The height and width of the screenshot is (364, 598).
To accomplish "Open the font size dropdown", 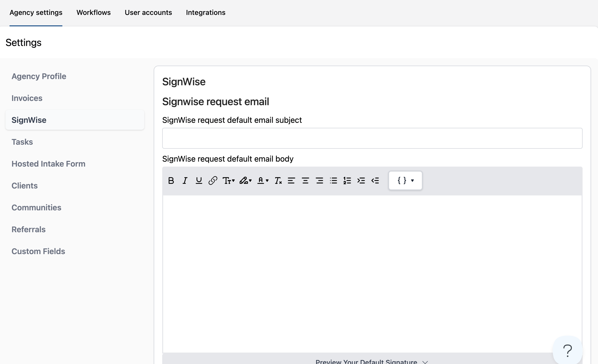I will click(229, 181).
